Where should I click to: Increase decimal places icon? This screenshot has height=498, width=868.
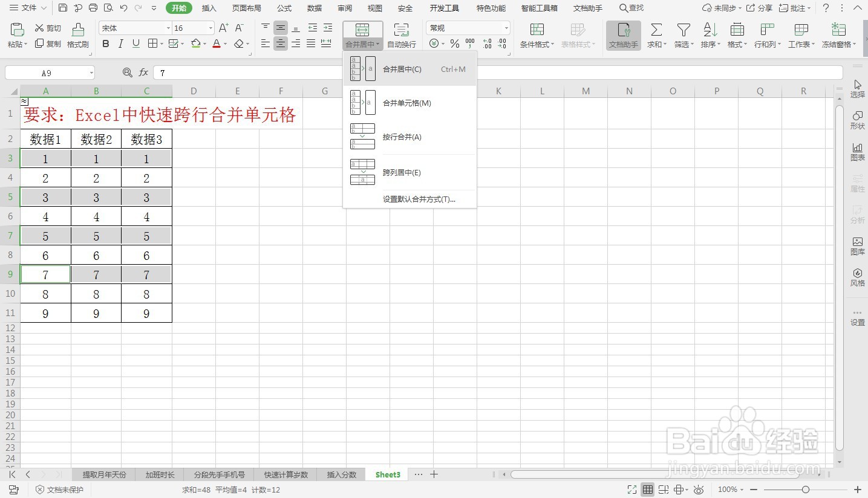(x=487, y=44)
